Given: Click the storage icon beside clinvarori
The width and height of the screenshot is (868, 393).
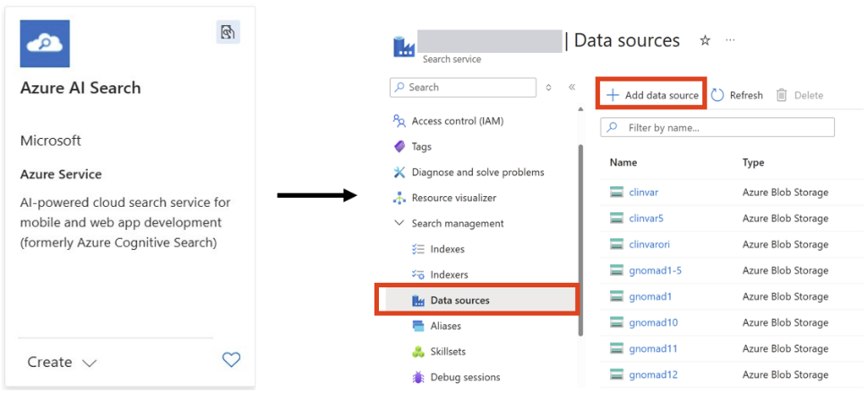Looking at the screenshot, I should [616, 244].
